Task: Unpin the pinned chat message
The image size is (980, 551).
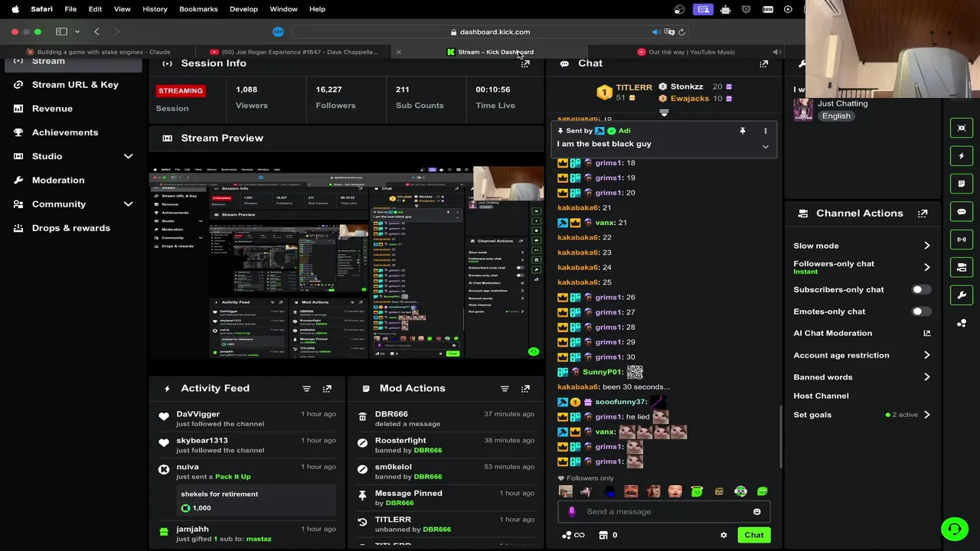Action: click(742, 131)
